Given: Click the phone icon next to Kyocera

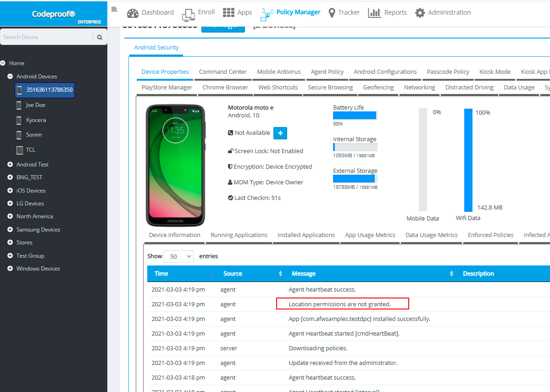Looking at the screenshot, I should pos(19,120).
